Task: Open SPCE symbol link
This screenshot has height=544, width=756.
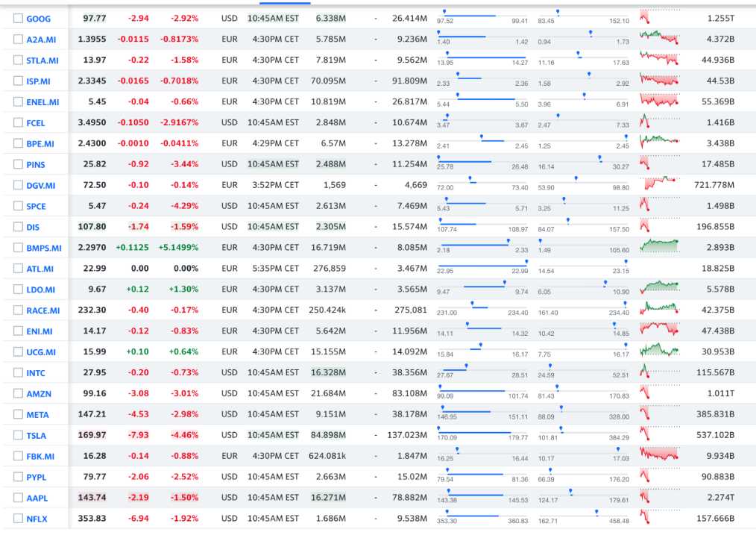Action: (x=37, y=206)
